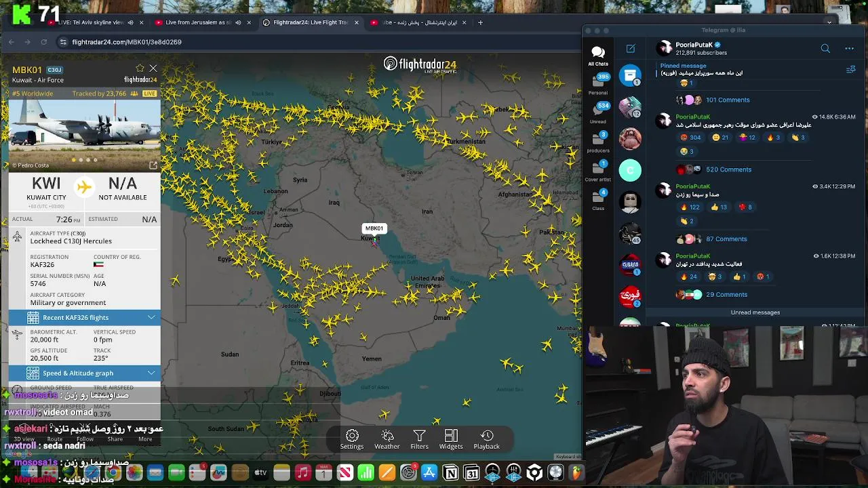Open Chrome tab search dropdown arrow
The image size is (868, 488).
click(829, 22)
